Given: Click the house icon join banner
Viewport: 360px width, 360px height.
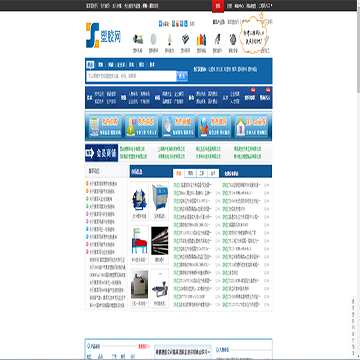Looking at the screenshot, I should (x=251, y=126).
